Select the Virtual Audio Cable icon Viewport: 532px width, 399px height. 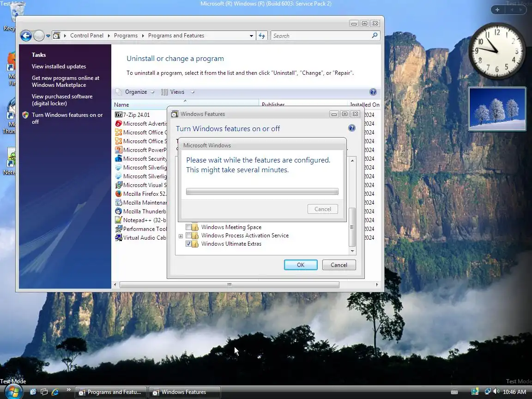pyautogui.click(x=118, y=238)
